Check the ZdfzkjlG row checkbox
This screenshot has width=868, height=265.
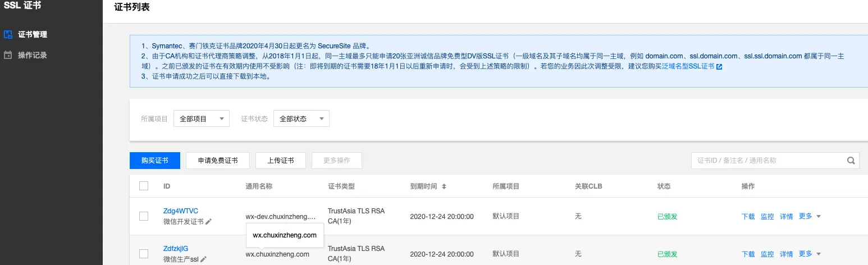[144, 254]
